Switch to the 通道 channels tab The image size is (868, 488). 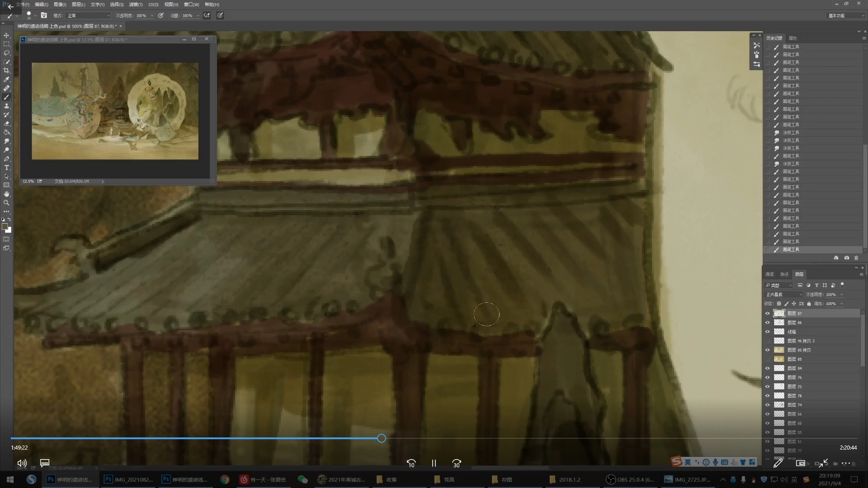pyautogui.click(x=769, y=274)
